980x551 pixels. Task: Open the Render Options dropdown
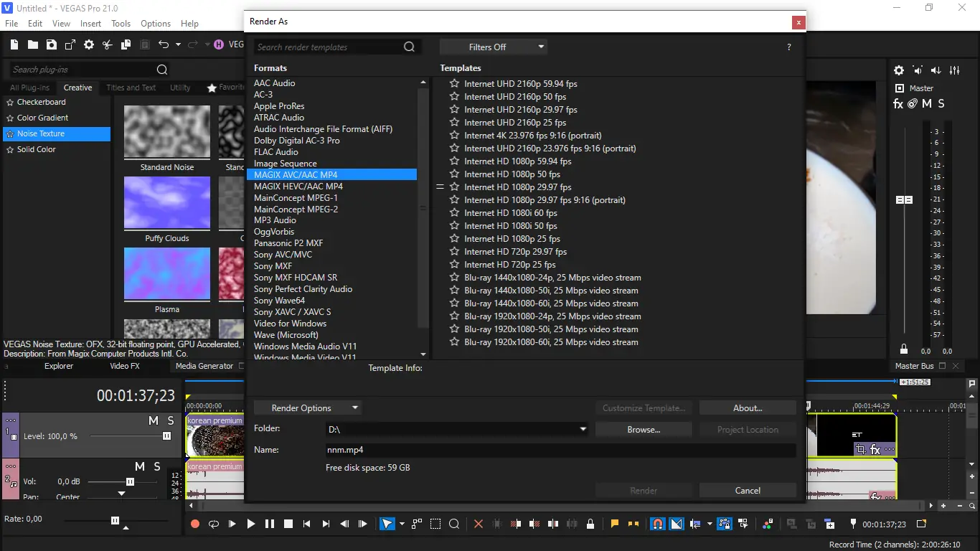[x=308, y=407]
